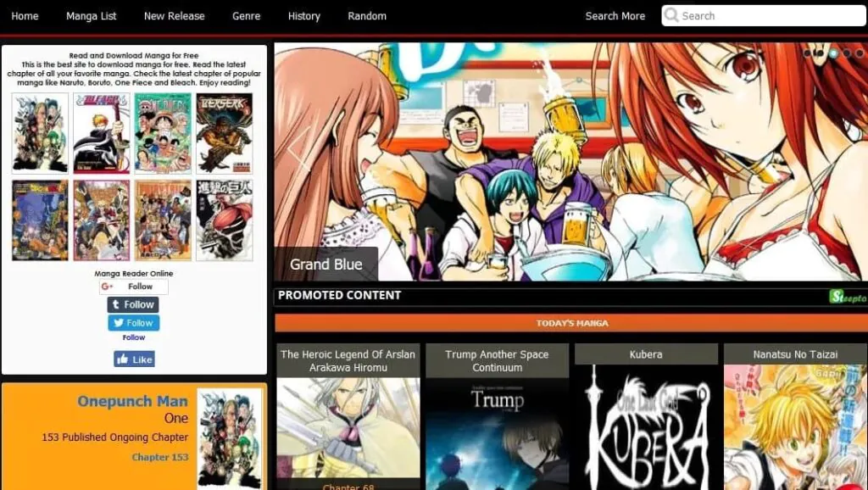The image size is (868, 490).
Task: Open the Bleach cover thumbnail
Action: [x=102, y=133]
